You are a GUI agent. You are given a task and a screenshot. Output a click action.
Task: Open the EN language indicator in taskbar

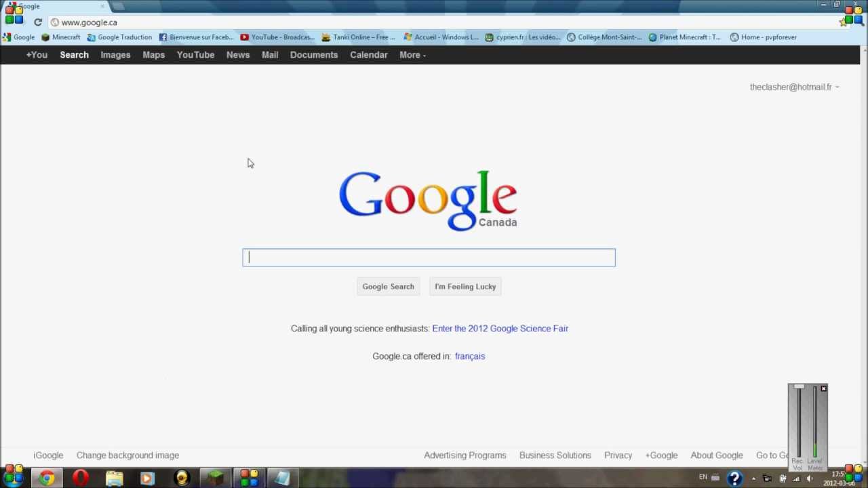click(x=703, y=477)
